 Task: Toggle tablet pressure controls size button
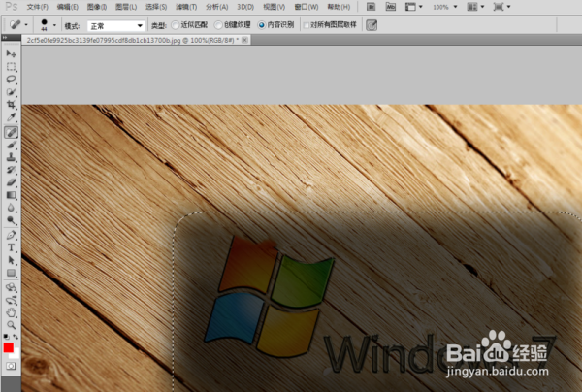click(372, 25)
